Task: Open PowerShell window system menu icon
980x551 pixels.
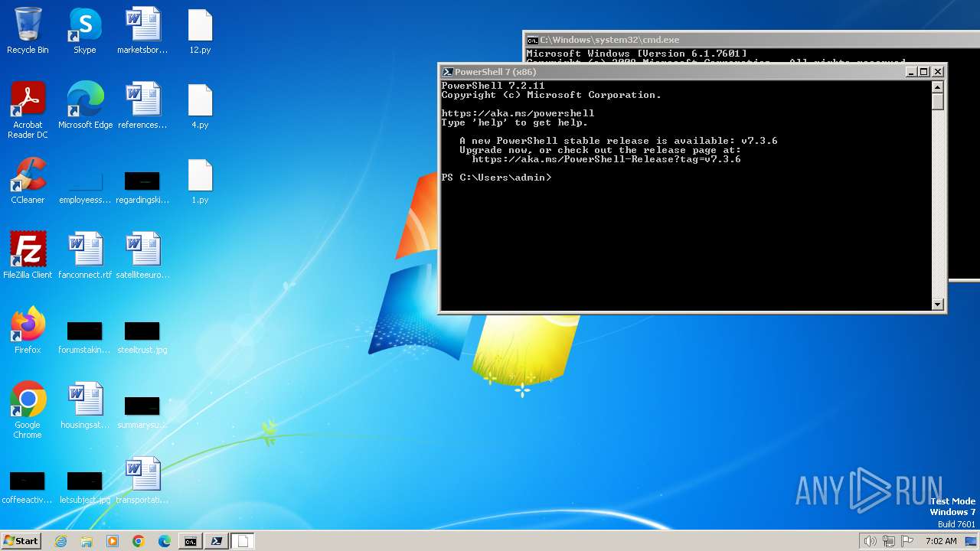Action: 448,72
